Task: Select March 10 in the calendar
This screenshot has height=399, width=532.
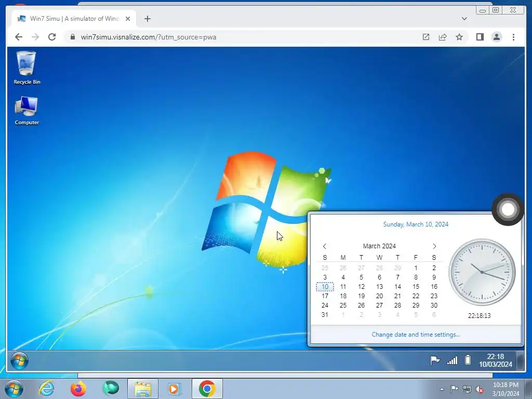Action: pyautogui.click(x=325, y=287)
